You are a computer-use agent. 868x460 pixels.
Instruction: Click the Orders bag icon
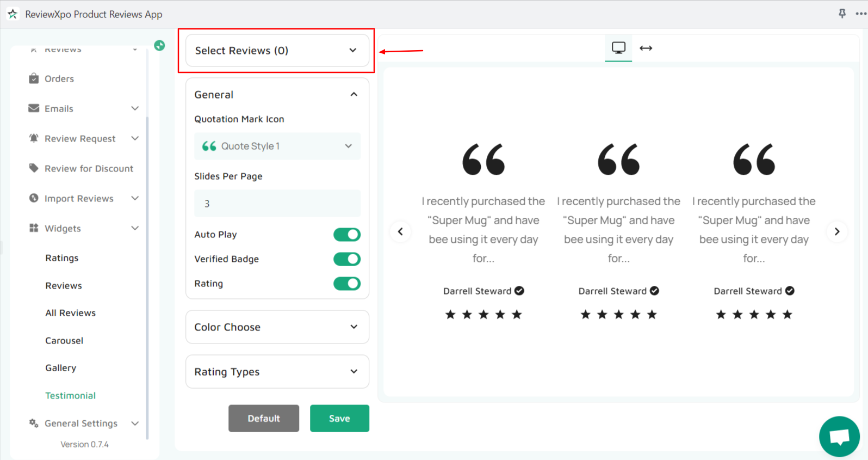pos(34,78)
